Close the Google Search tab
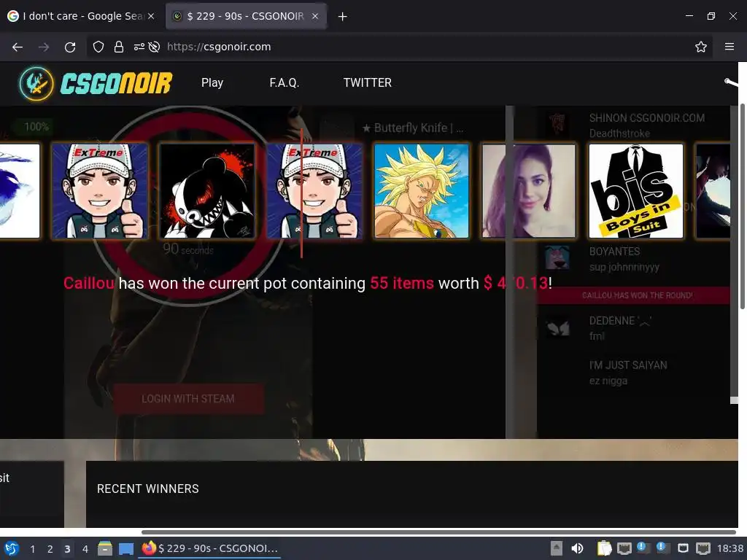Image resolution: width=747 pixels, height=560 pixels. click(x=151, y=16)
